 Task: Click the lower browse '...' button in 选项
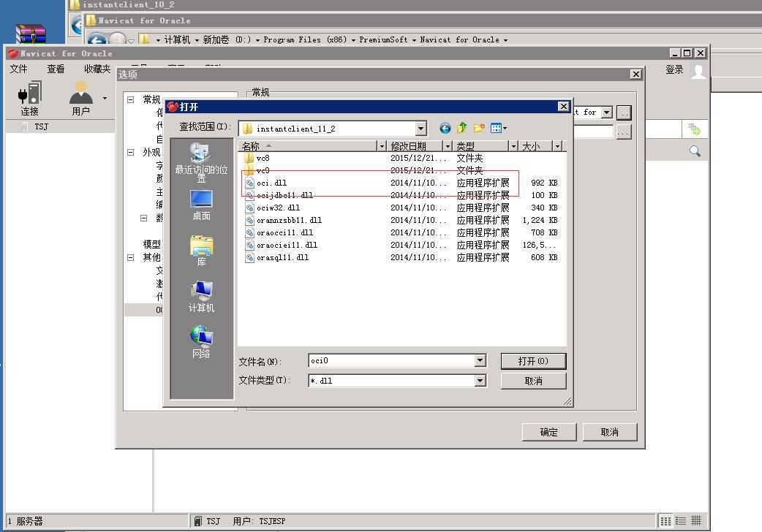624,132
